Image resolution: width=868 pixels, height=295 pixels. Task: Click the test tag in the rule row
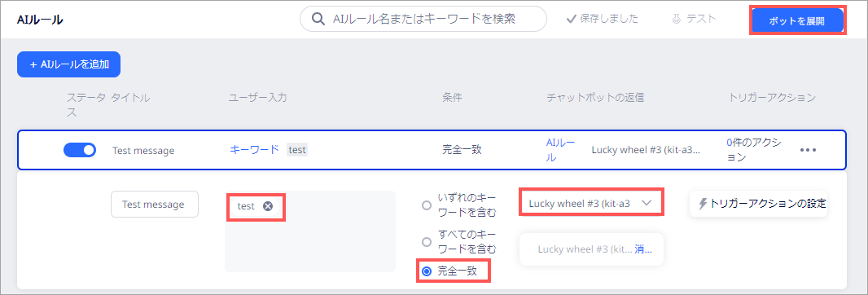pyautogui.click(x=297, y=150)
